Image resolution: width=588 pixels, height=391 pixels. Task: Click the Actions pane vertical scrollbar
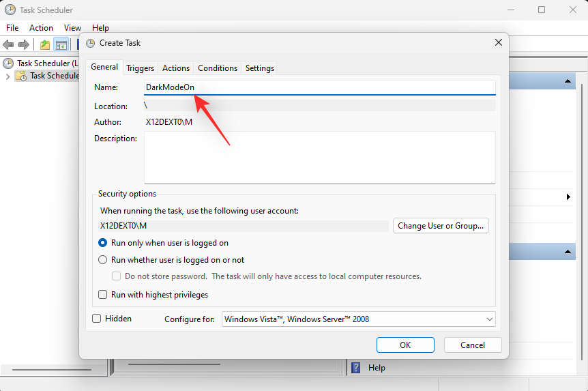582,221
